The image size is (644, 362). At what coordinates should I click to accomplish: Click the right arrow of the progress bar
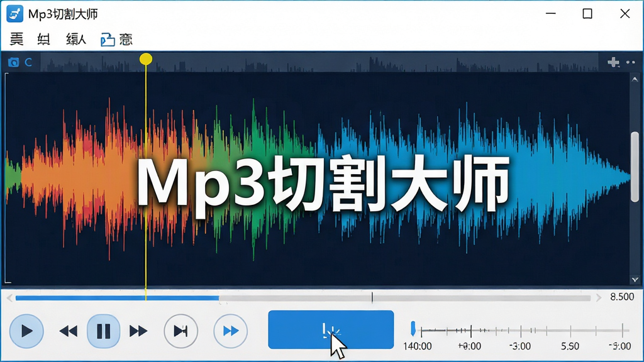point(599,297)
